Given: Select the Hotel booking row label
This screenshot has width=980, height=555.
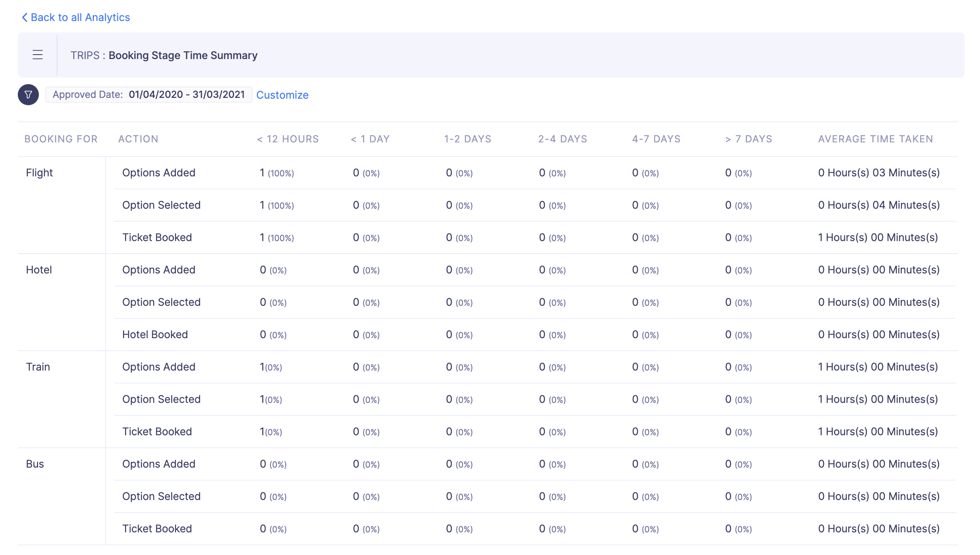Looking at the screenshot, I should [x=39, y=270].
